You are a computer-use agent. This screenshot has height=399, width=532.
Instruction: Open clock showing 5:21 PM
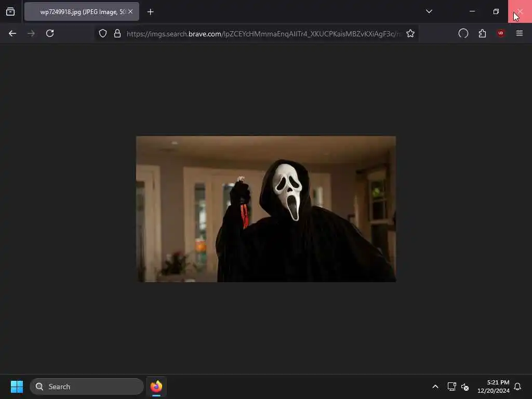(x=494, y=387)
